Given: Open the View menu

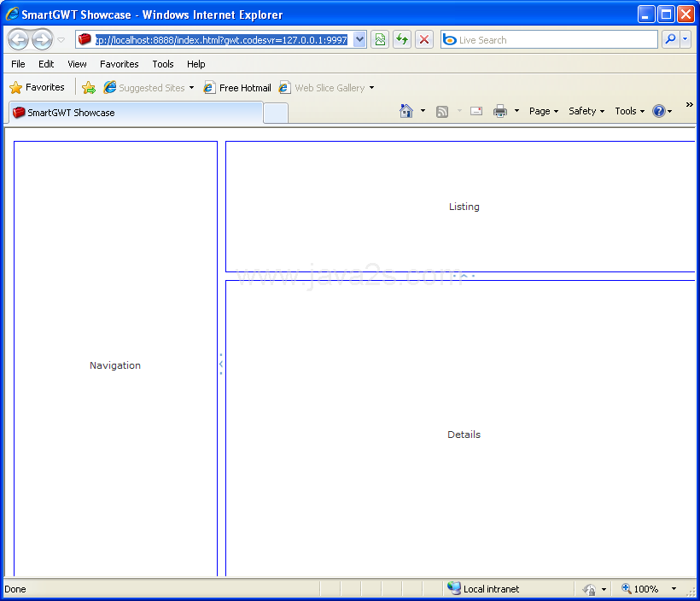Looking at the screenshot, I should tap(77, 64).
